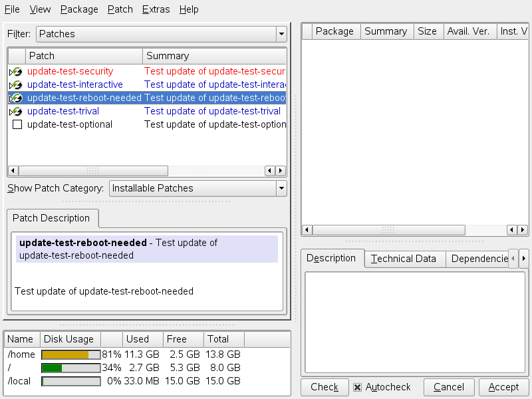The width and height of the screenshot is (532, 399).
Task: Open the Show Patch Category dropdown
Action: pos(198,188)
